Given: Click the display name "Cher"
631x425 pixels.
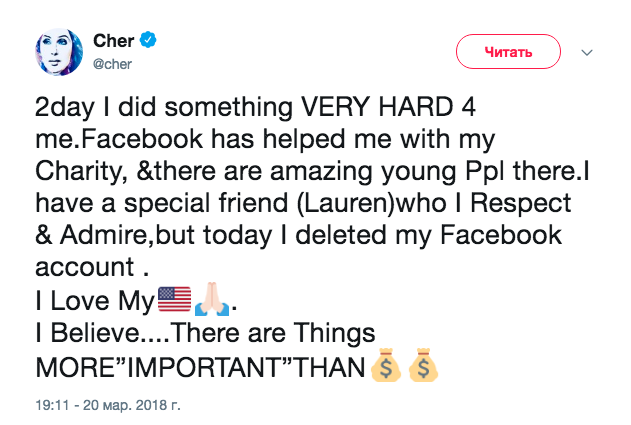Looking at the screenshot, I should click(113, 41).
